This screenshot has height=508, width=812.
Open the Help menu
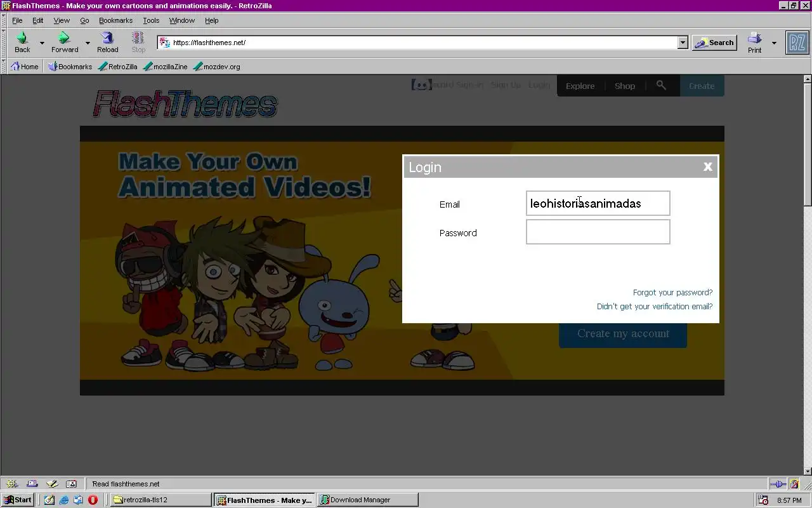pyautogui.click(x=212, y=20)
